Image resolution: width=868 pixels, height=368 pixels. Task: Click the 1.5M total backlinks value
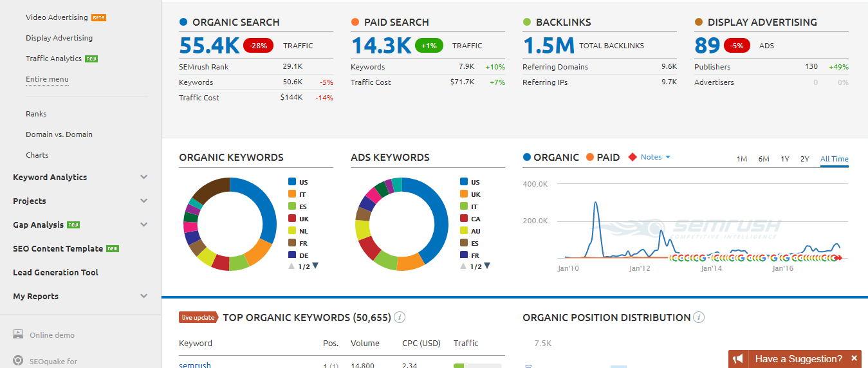pyautogui.click(x=549, y=46)
